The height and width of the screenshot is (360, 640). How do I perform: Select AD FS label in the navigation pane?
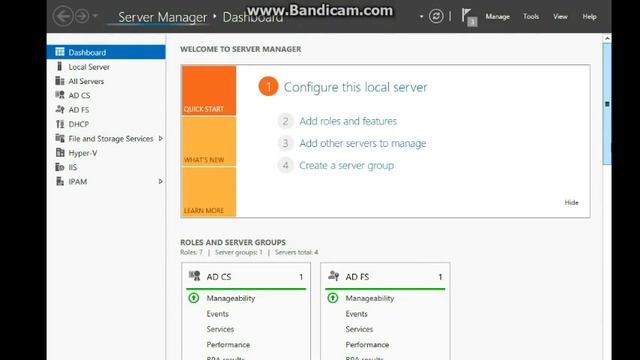[x=79, y=110]
